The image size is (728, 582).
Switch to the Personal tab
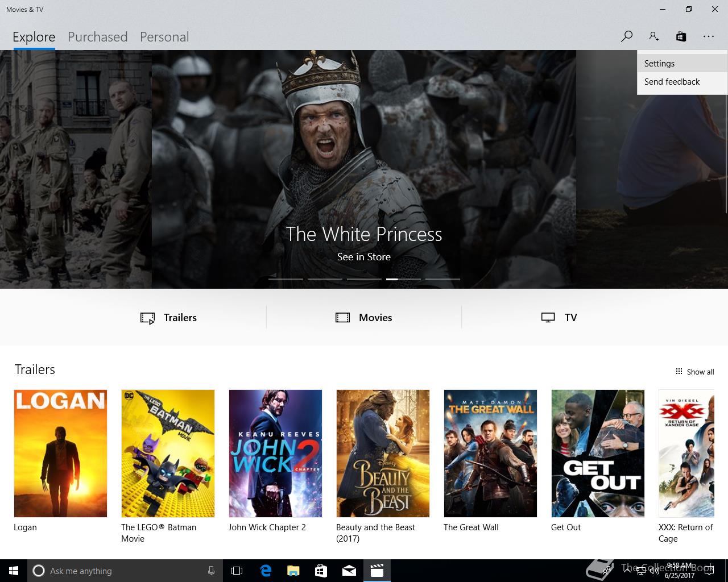point(164,37)
